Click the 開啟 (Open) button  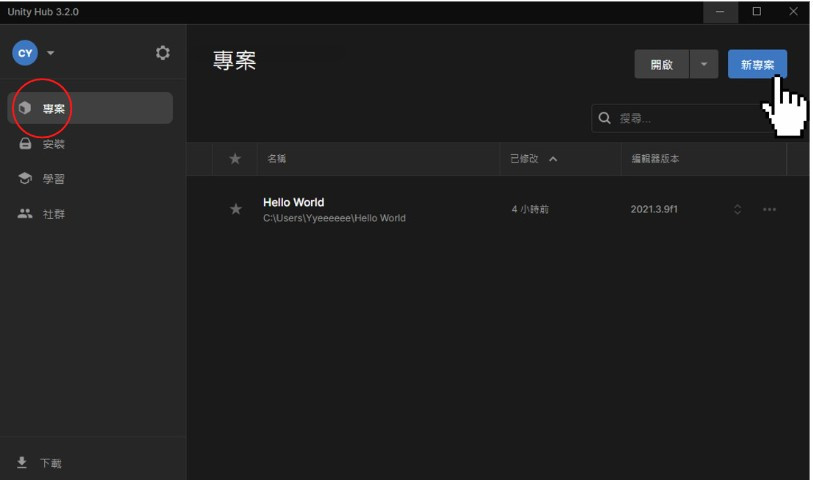pyautogui.click(x=662, y=64)
